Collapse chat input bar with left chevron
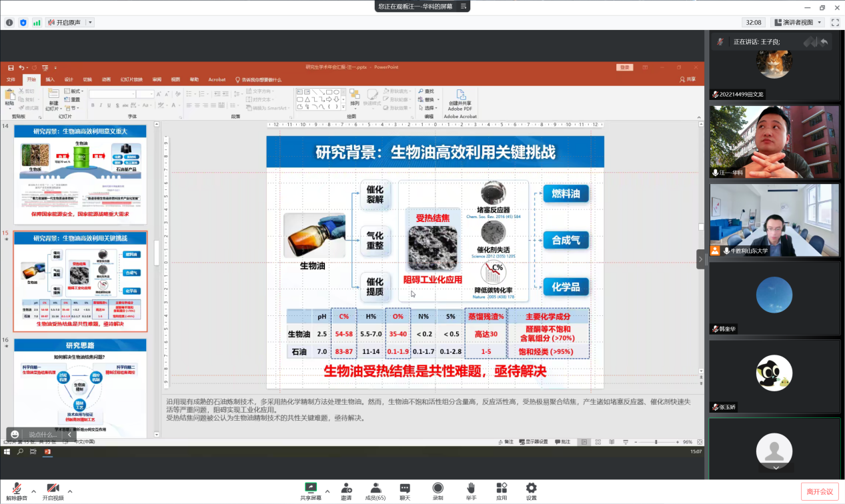 [x=69, y=435]
